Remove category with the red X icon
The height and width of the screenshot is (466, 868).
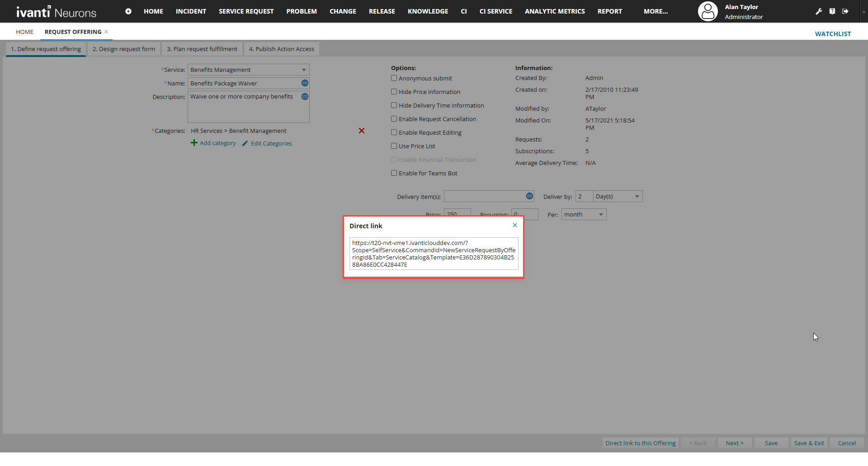362,131
